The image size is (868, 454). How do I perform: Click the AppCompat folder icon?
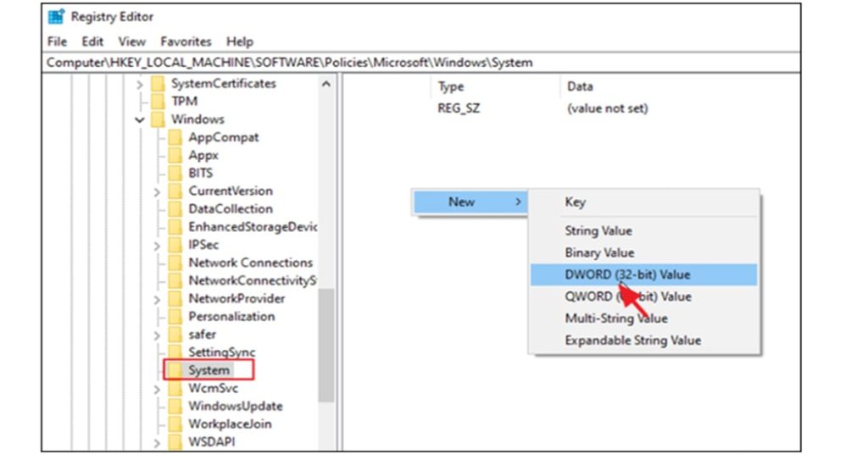tap(175, 137)
